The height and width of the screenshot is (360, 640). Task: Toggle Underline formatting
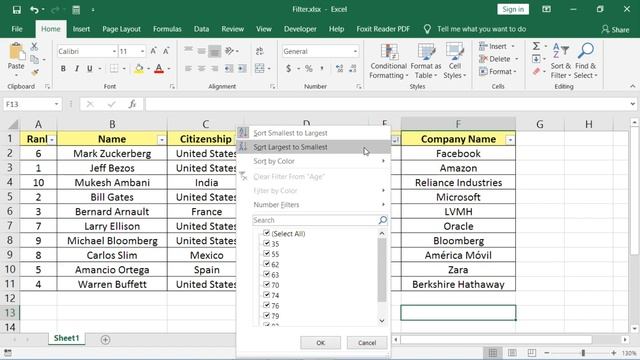[x=89, y=69]
